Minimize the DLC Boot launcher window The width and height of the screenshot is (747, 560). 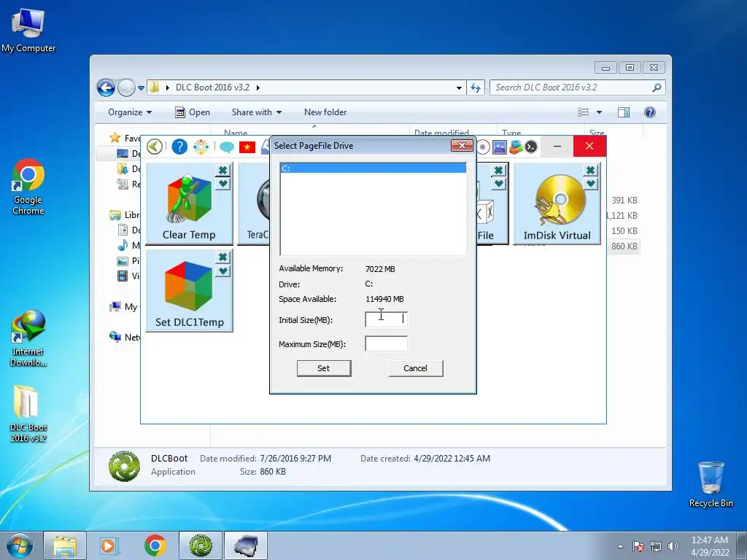tap(557, 147)
